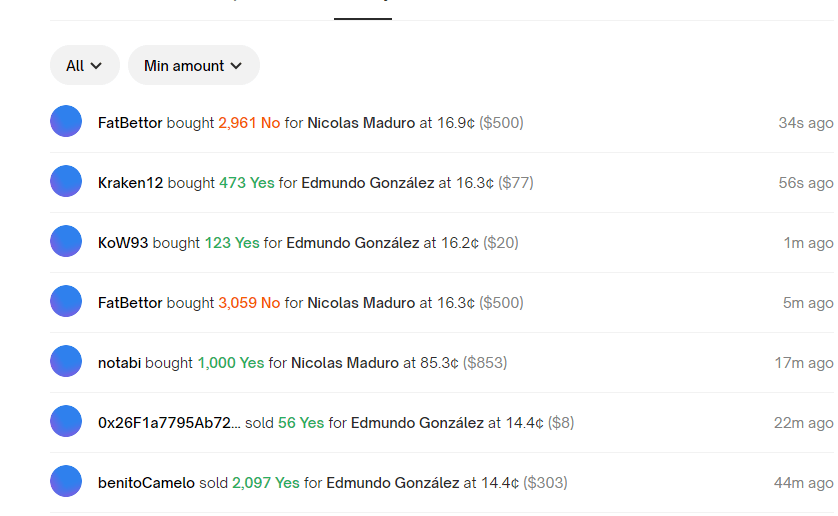The width and height of the screenshot is (838, 516).
Task: Click the 0x26F1a7795Ab72 wallet username
Action: tap(169, 423)
